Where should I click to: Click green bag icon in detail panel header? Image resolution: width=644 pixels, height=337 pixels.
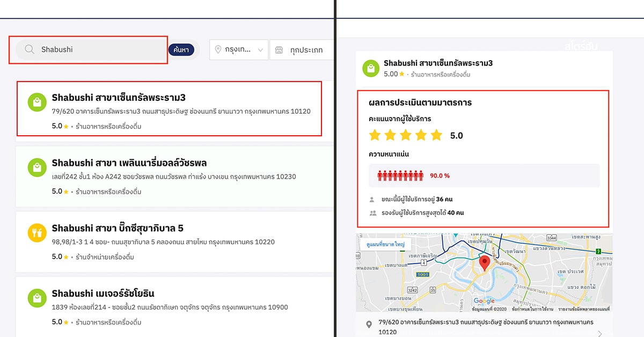tap(371, 68)
